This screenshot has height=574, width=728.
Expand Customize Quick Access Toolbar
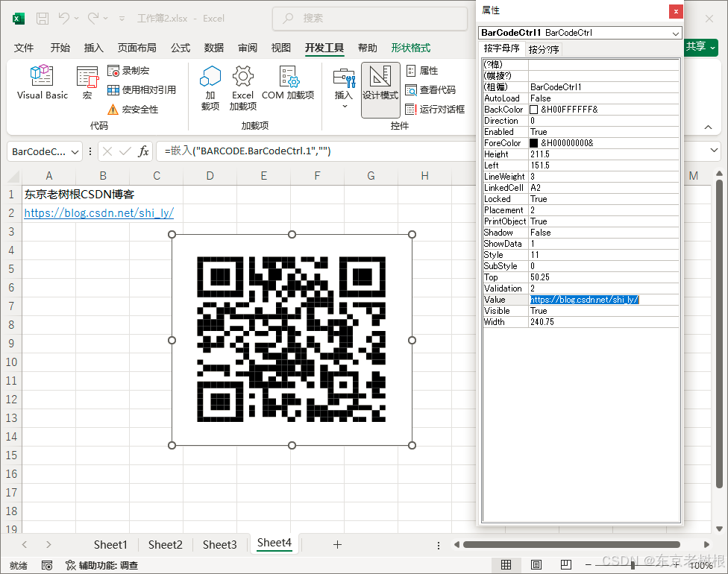(x=122, y=19)
